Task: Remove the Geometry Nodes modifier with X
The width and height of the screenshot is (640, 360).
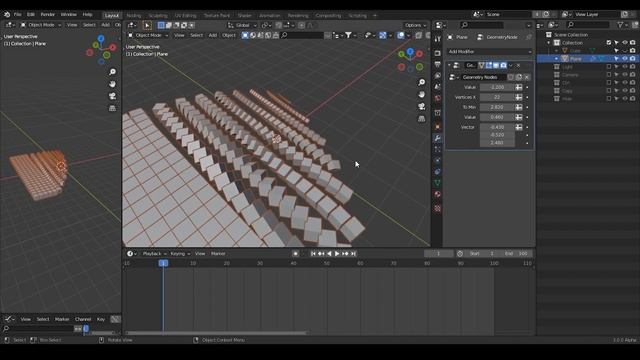Action: tap(518, 65)
